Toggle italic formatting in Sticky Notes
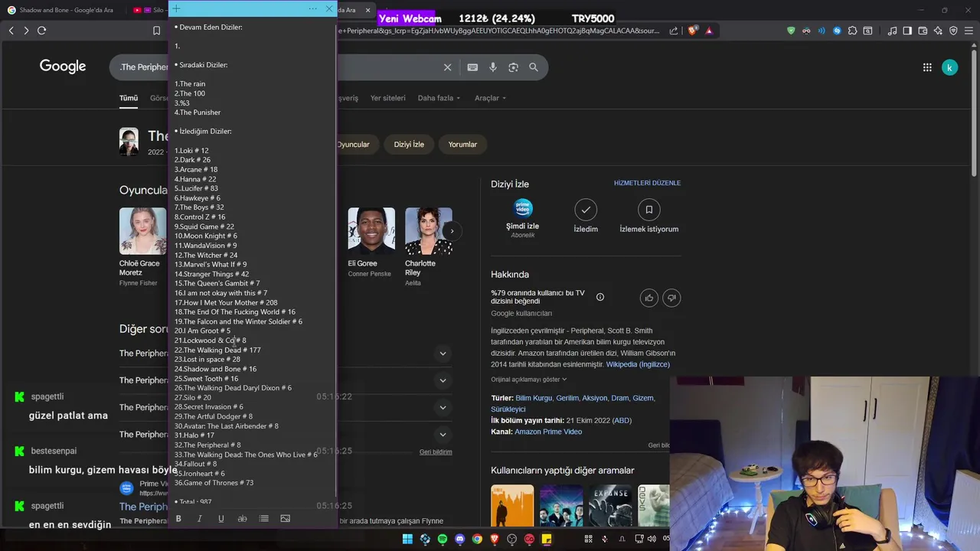This screenshot has width=980, height=551. pos(200,519)
